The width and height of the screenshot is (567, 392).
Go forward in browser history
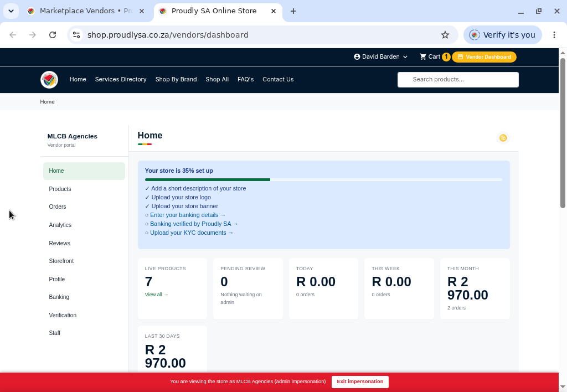tap(33, 35)
